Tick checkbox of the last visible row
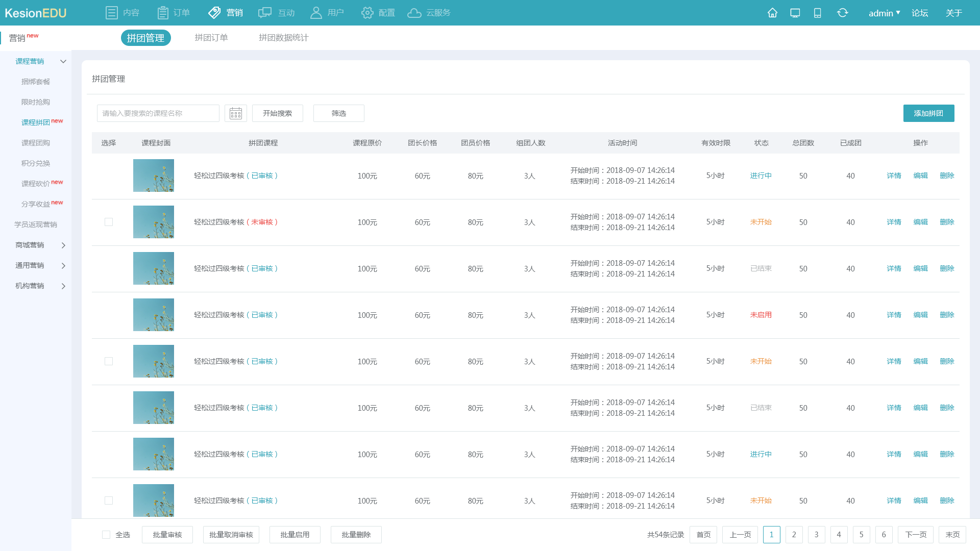Screen dimensions: 980x551 point(109,500)
